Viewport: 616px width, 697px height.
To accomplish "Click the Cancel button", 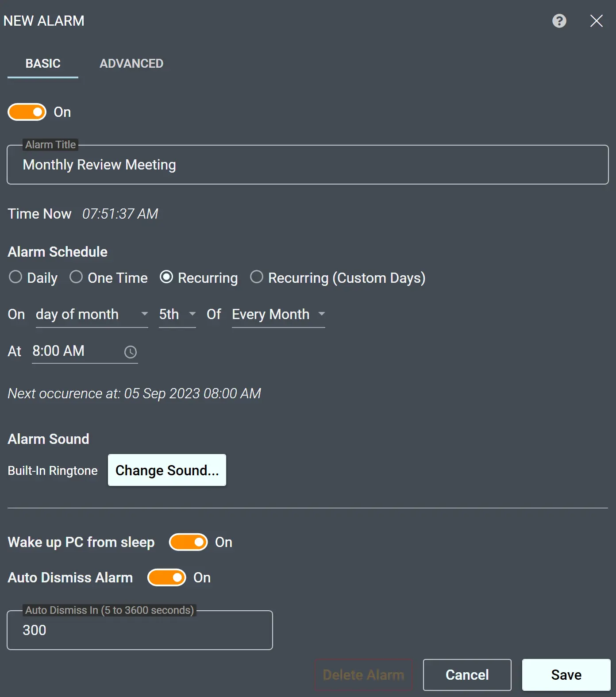I will (x=467, y=675).
